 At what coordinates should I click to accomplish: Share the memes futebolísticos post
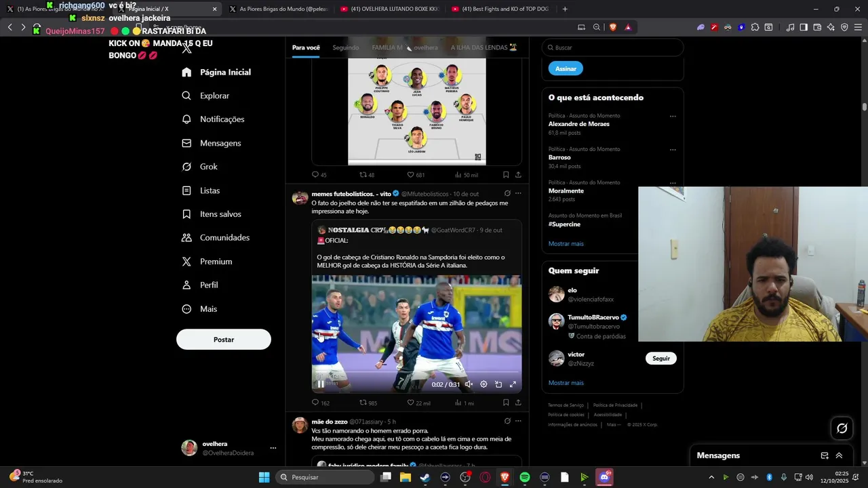pos(518,403)
